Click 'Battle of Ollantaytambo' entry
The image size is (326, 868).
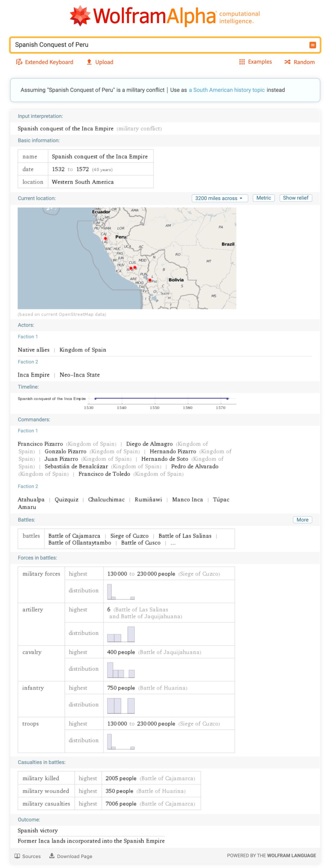tap(80, 543)
